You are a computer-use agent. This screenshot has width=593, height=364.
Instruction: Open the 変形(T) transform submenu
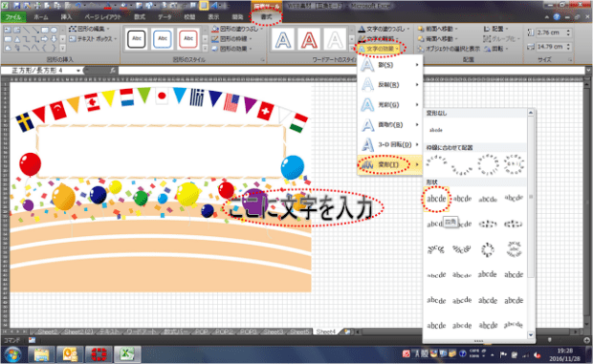[x=390, y=164]
